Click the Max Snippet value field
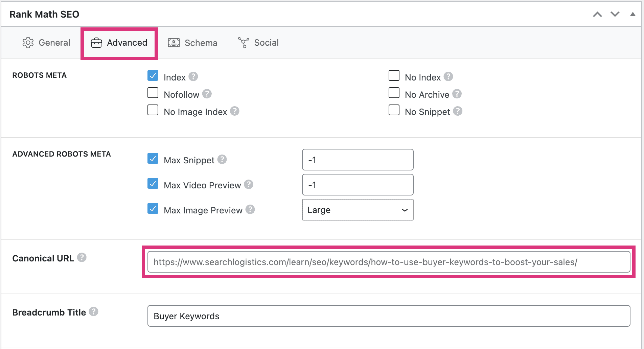Image resolution: width=644 pixels, height=349 pixels. point(358,160)
